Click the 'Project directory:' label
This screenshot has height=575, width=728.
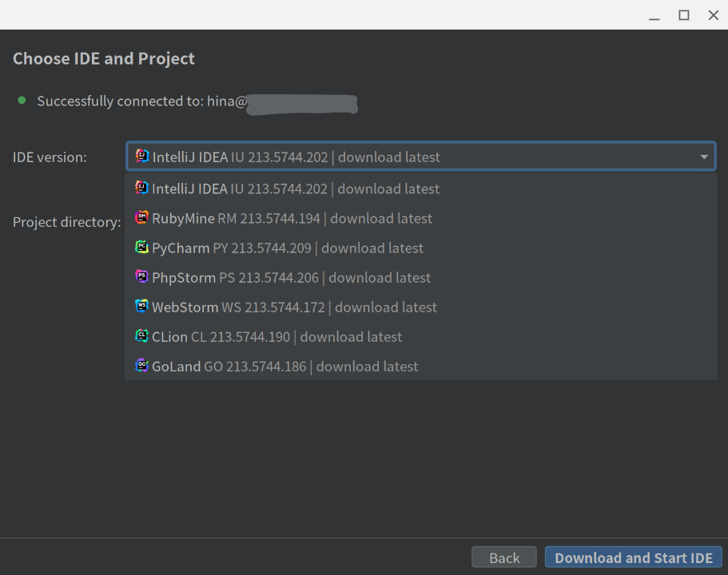click(67, 222)
